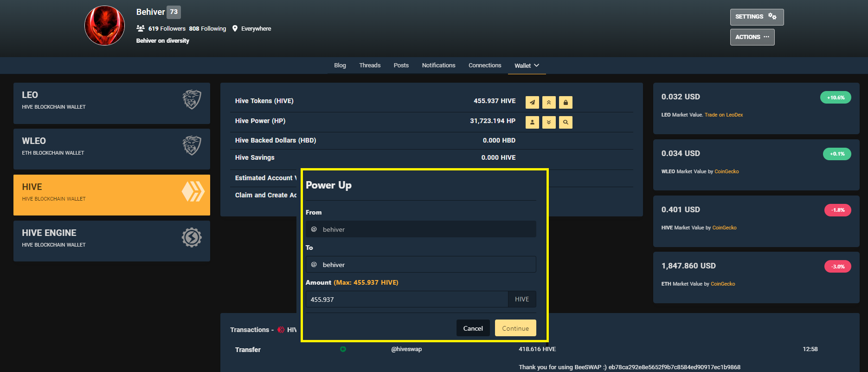Click the red Hive icon beside Transactions

coord(281,330)
